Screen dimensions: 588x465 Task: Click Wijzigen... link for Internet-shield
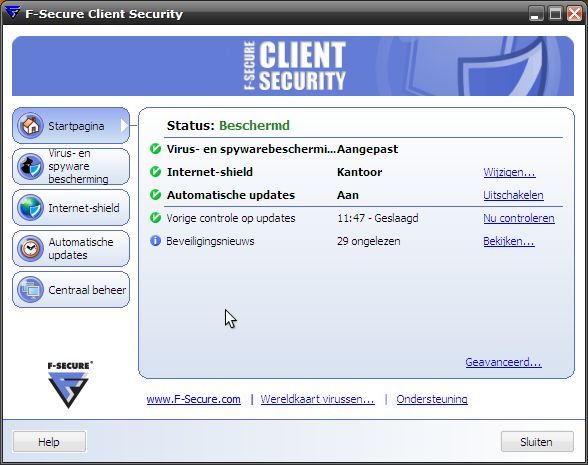click(x=509, y=172)
